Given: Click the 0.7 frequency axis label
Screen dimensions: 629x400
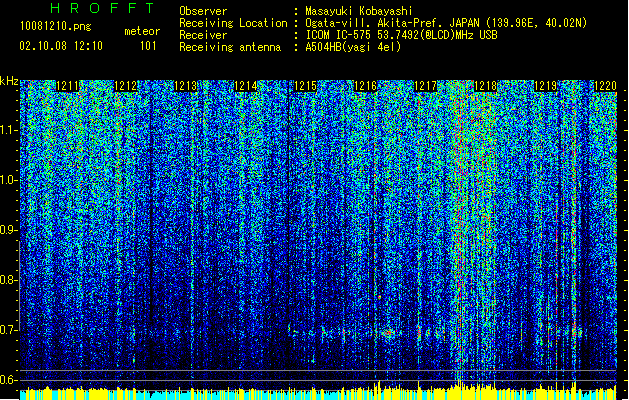Looking at the screenshot, I should pos(8,330).
